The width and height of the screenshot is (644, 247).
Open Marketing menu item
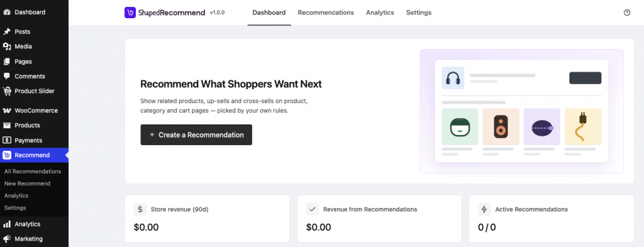coord(34,239)
